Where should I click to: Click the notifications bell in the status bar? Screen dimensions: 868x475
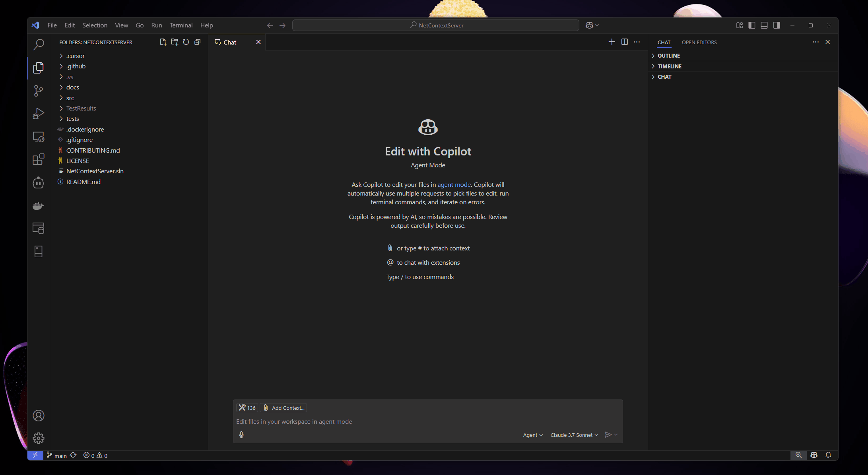pyautogui.click(x=829, y=455)
